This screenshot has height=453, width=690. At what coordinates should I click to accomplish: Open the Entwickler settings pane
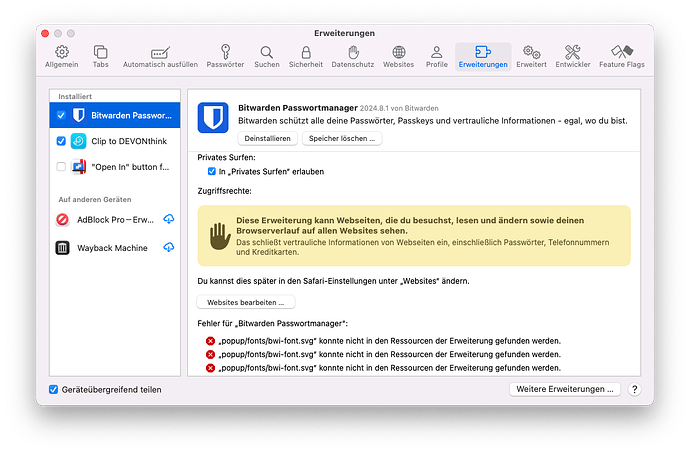573,56
